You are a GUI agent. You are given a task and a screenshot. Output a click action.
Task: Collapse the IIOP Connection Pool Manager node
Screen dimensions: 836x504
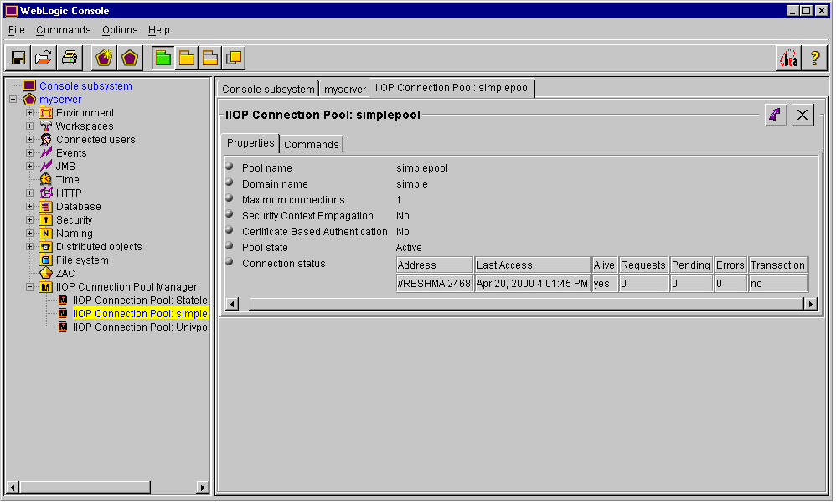pos(30,287)
